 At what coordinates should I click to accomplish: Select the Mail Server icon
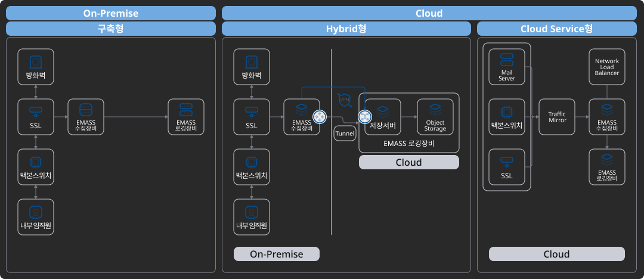coord(506,60)
